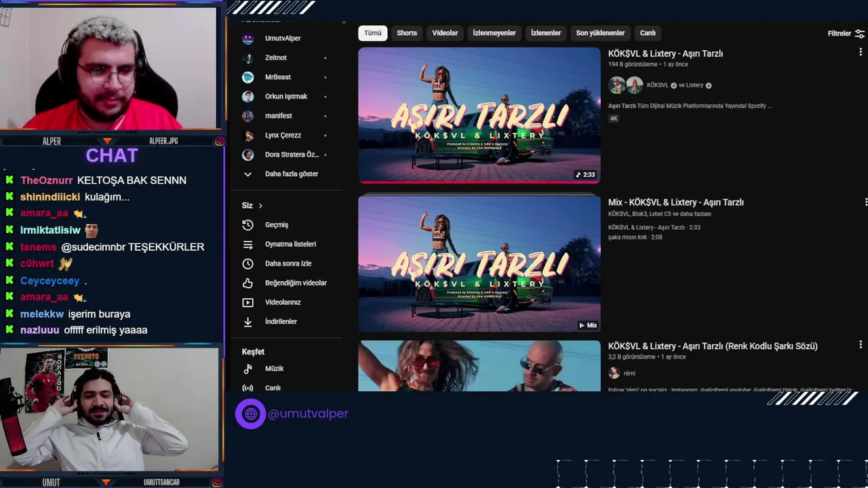Click chat username melekkw
Screen dimensions: 868x488
pos(42,314)
